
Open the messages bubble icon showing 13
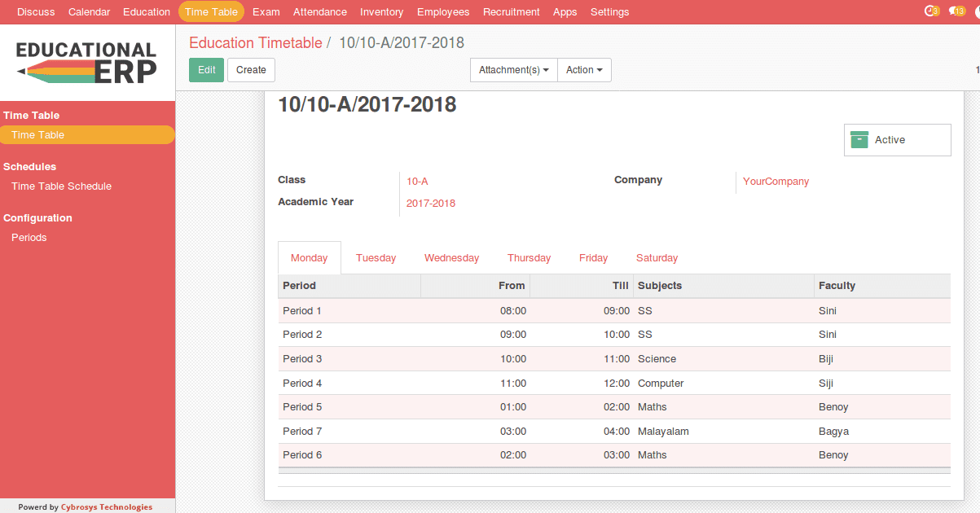958,11
